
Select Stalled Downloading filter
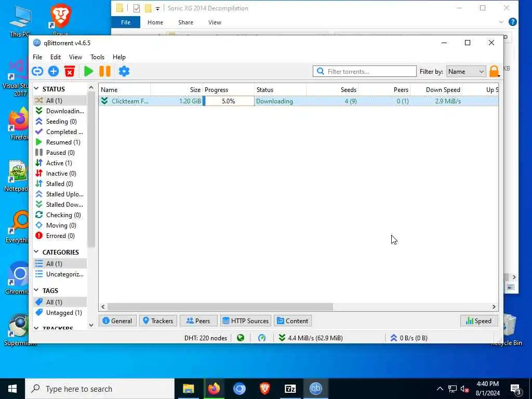60,205
